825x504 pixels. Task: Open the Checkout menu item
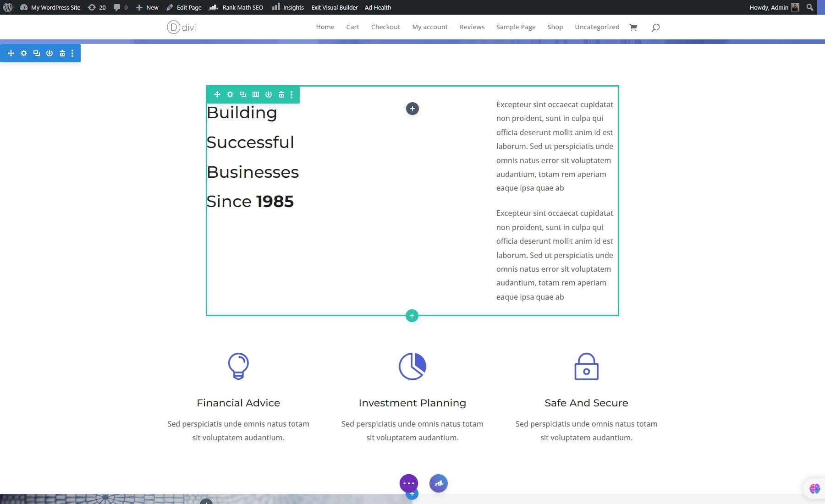coord(385,27)
